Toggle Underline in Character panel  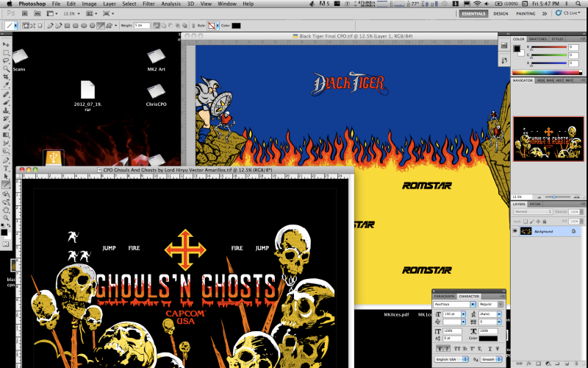490,349
